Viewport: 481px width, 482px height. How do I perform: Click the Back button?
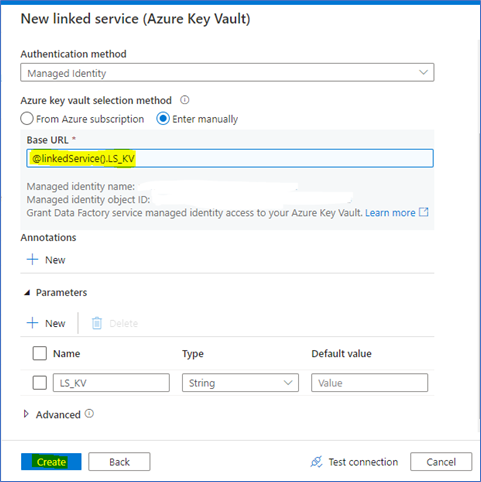(119, 462)
